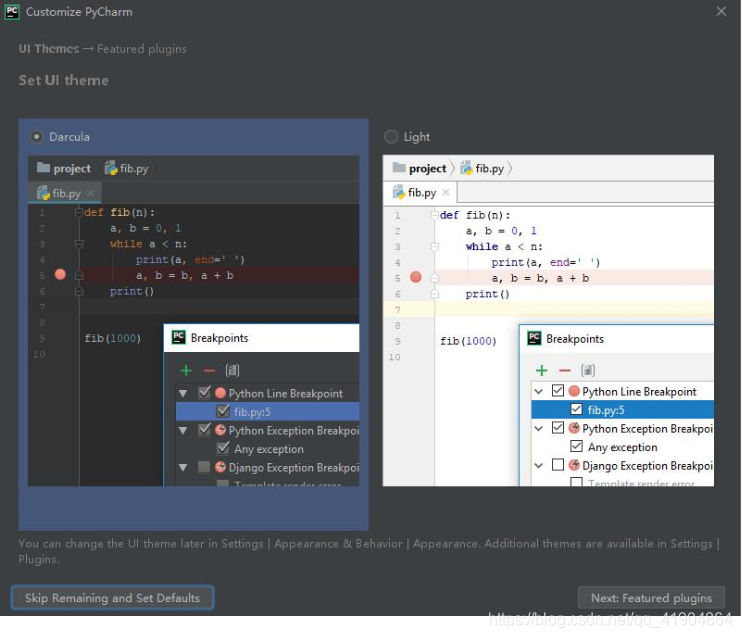
Task: Toggle Any exception checkbox in Light preview
Action: point(576,446)
